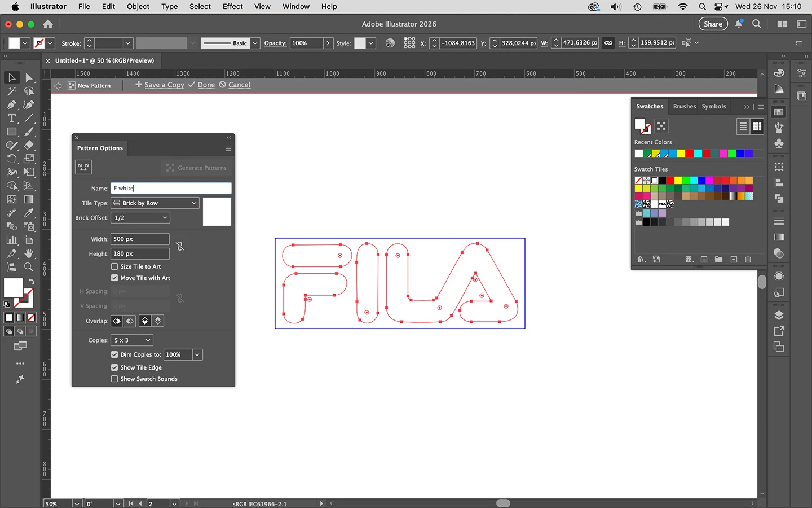Pick the Eyedropper tool
812x508 pixels.
29,213
